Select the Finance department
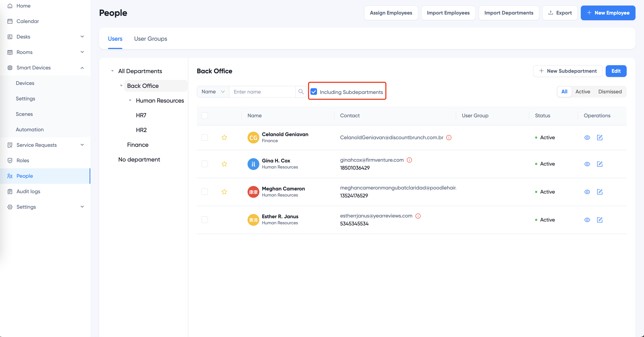 [x=138, y=145]
